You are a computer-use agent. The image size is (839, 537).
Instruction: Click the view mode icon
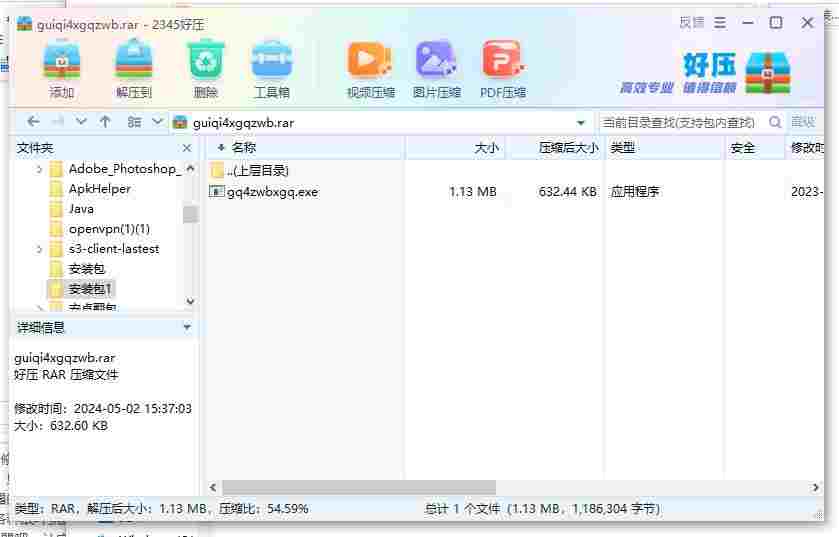[x=134, y=122]
